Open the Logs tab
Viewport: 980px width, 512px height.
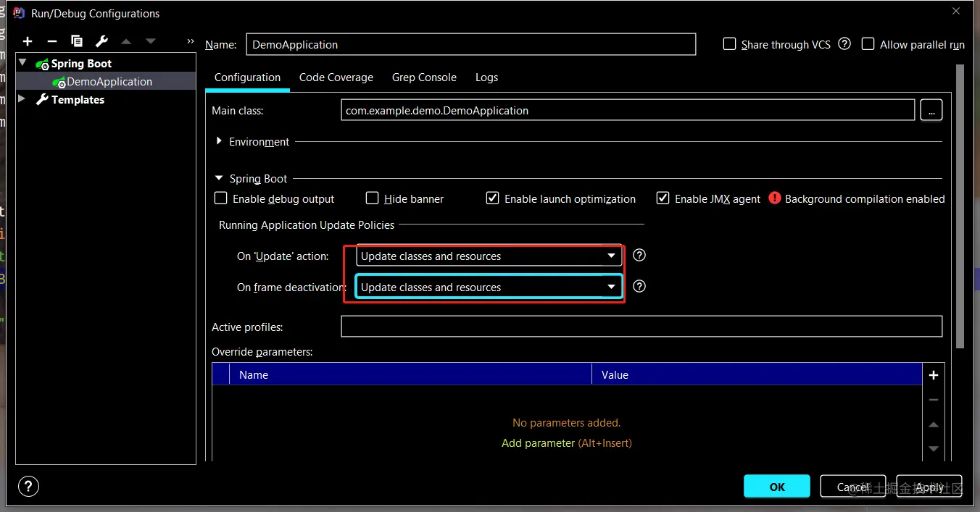click(486, 77)
